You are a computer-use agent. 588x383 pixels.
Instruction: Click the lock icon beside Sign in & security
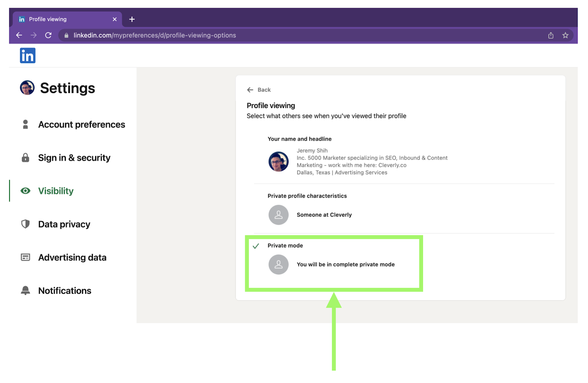coord(25,158)
